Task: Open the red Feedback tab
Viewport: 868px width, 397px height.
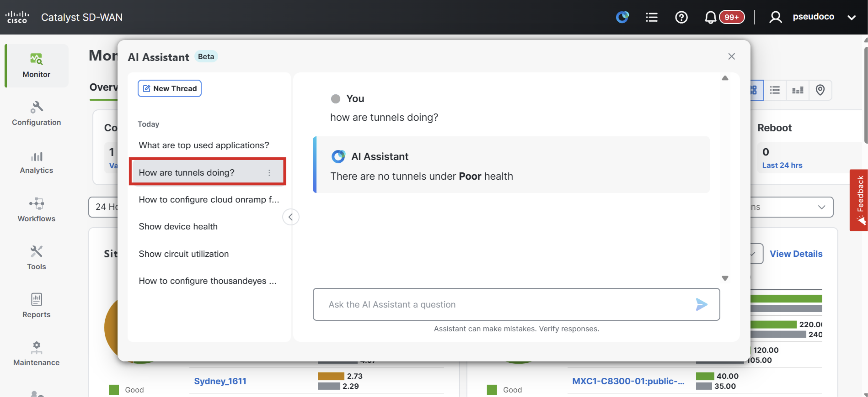Action: [859, 200]
